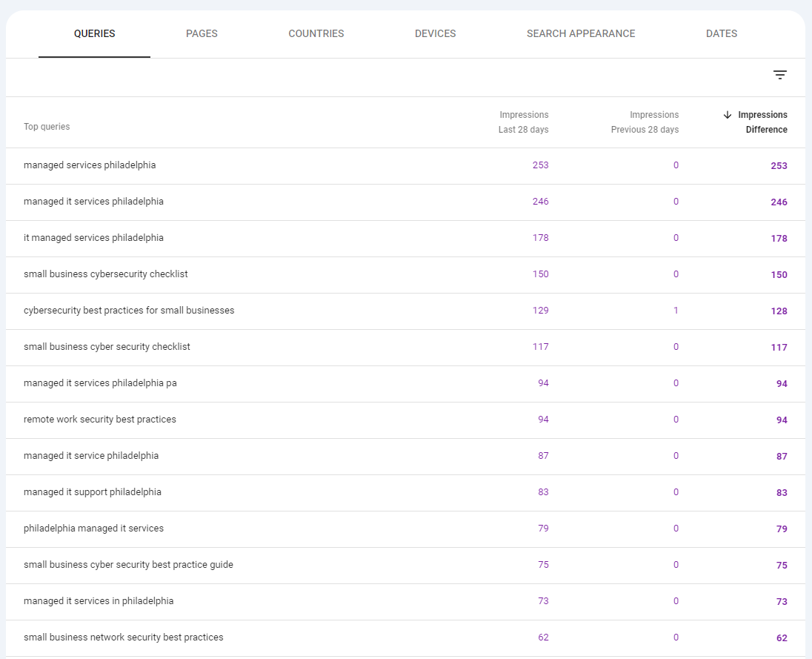
Task: Select 'small business cybersecurity checklist' query row
Action: click(x=106, y=274)
